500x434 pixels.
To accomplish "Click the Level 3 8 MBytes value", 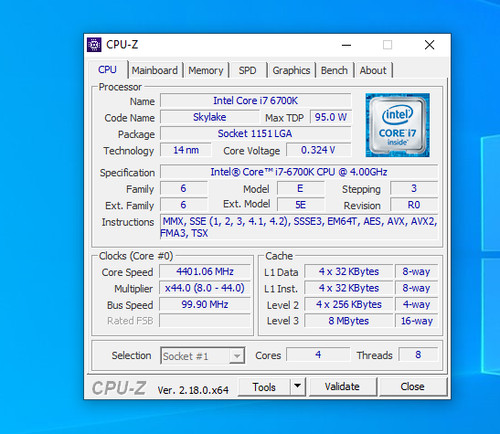I will [x=349, y=321].
